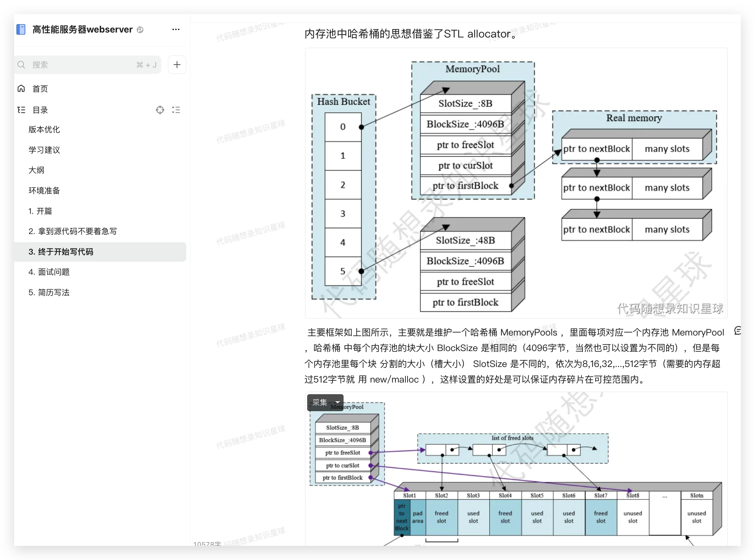
Task: Click the 高性能服务器webserver notebook icon
Action: point(21,29)
